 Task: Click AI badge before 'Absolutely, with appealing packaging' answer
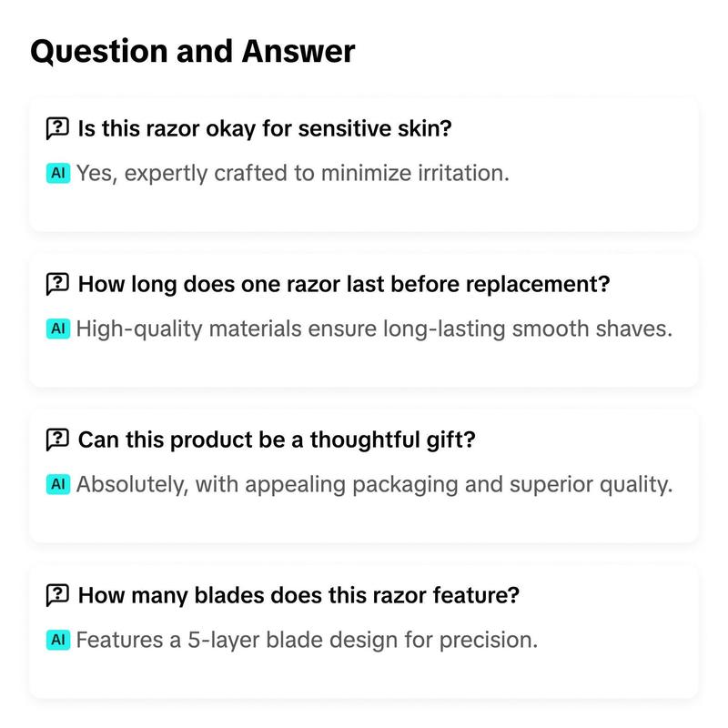click(58, 484)
